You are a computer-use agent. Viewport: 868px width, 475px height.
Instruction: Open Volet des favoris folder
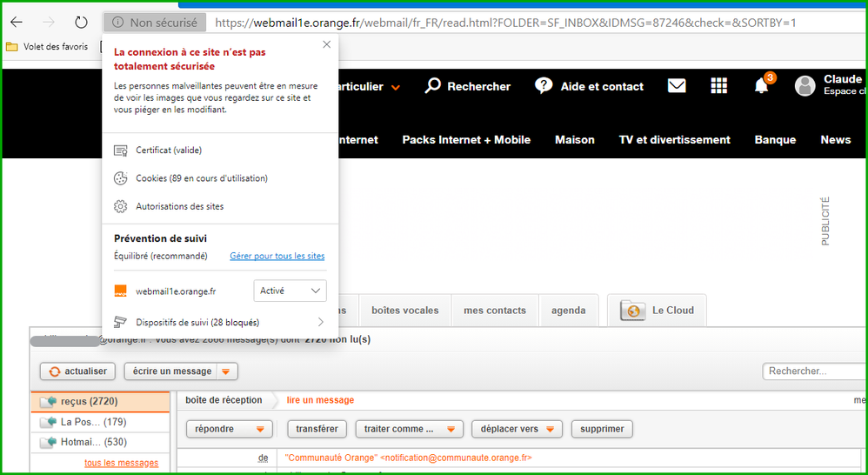point(48,46)
